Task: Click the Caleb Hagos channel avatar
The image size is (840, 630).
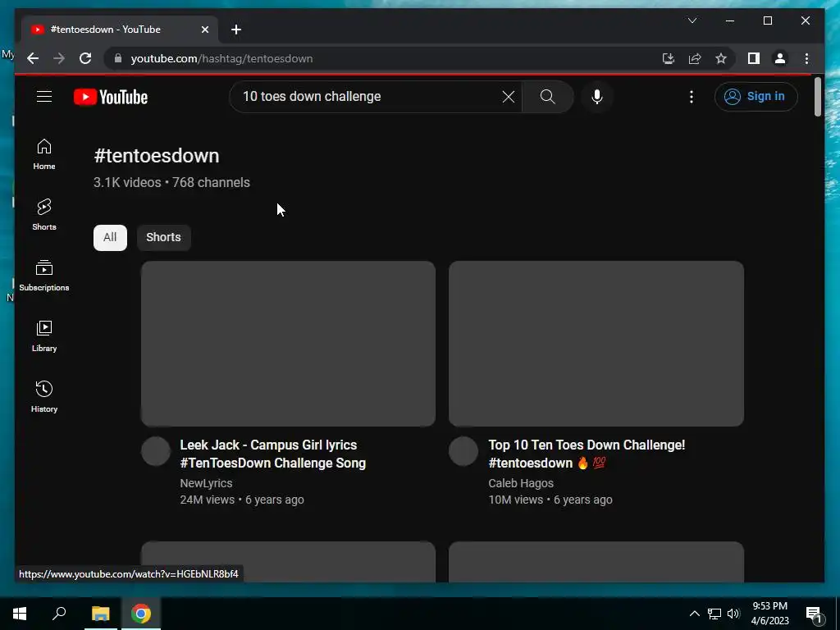Action: coord(463,451)
